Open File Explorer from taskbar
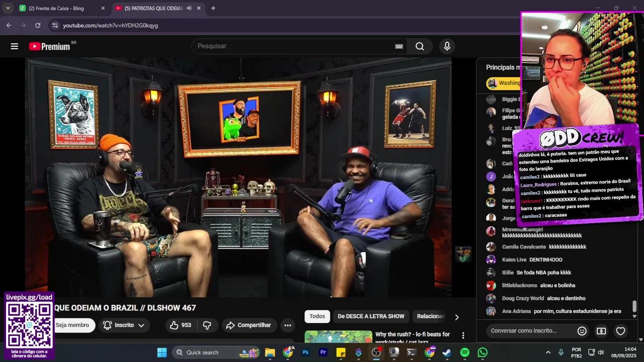 pos(270,352)
